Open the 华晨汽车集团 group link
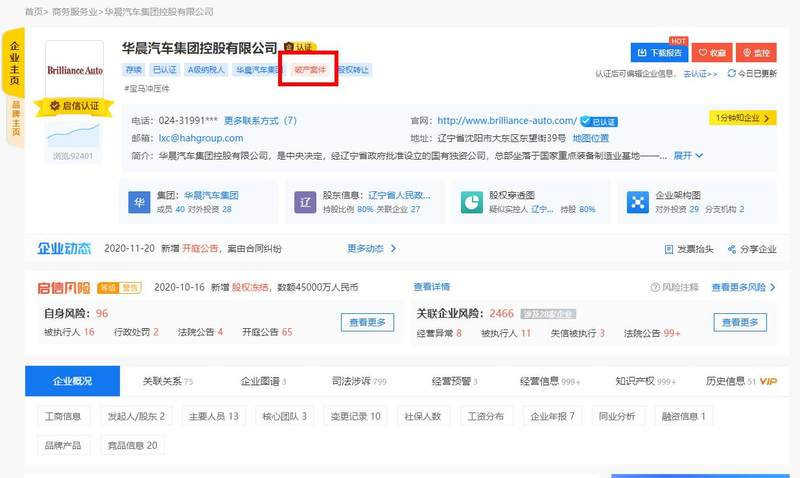 point(211,195)
